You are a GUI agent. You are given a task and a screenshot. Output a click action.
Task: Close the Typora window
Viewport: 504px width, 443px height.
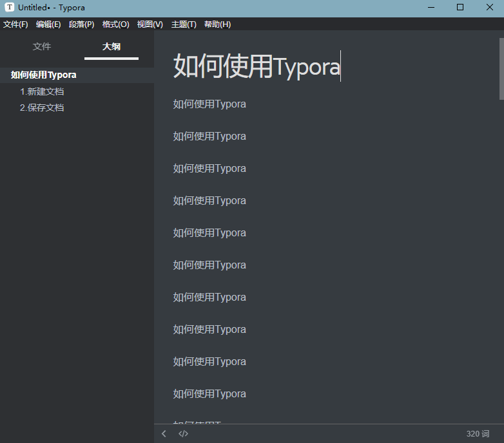pyautogui.click(x=490, y=7)
